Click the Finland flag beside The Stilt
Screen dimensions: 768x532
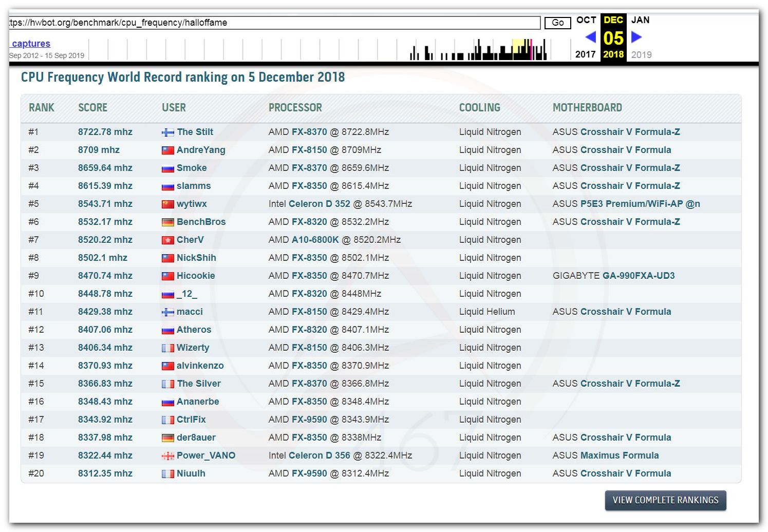[x=167, y=132]
